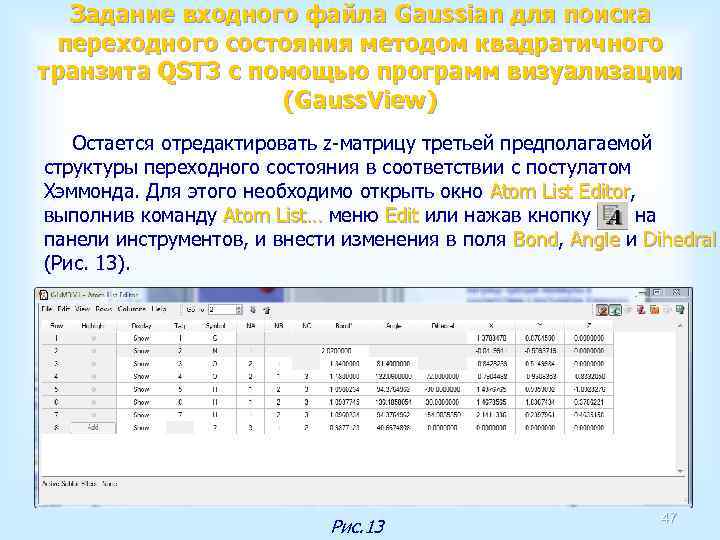The image size is (720, 540).
Task: Click the faded sixth icon in right toolbar group
Action: (667, 310)
